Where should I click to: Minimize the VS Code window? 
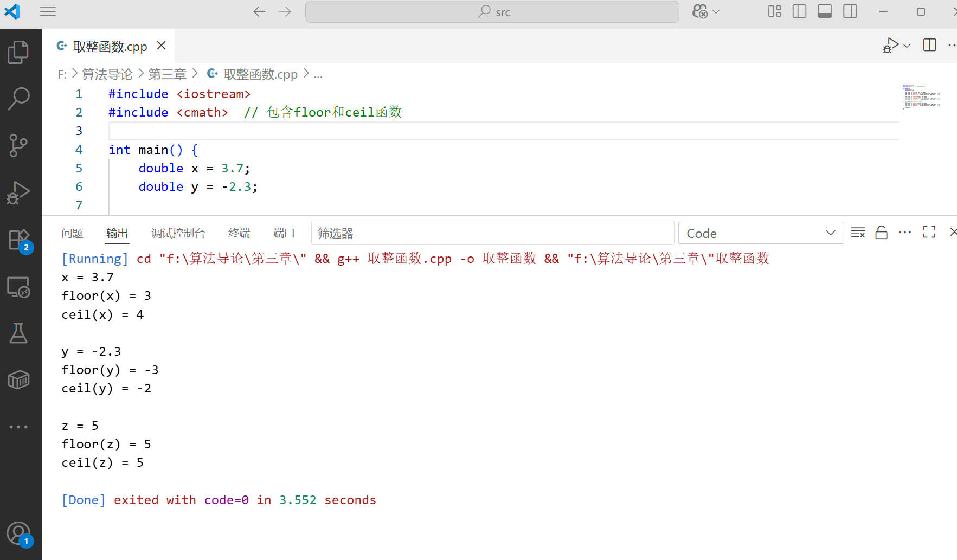coord(883,11)
